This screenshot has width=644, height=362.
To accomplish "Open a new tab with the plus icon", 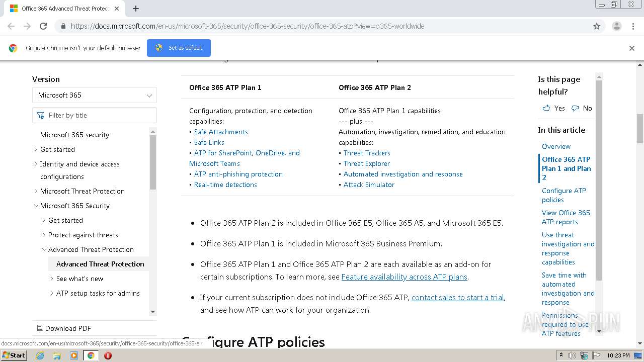I will [136, 9].
